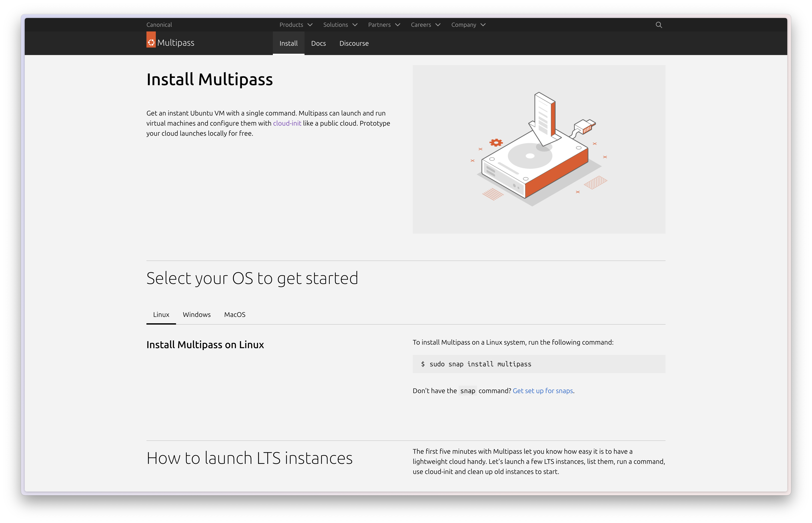Select the Install navigation tab
Screen dimensions: 812x523
pos(288,43)
